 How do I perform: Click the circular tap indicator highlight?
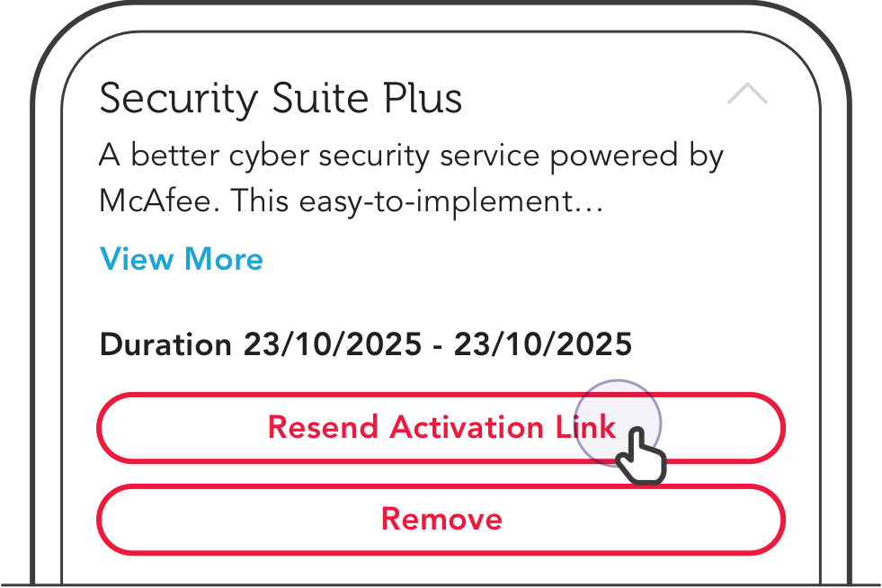617,423
